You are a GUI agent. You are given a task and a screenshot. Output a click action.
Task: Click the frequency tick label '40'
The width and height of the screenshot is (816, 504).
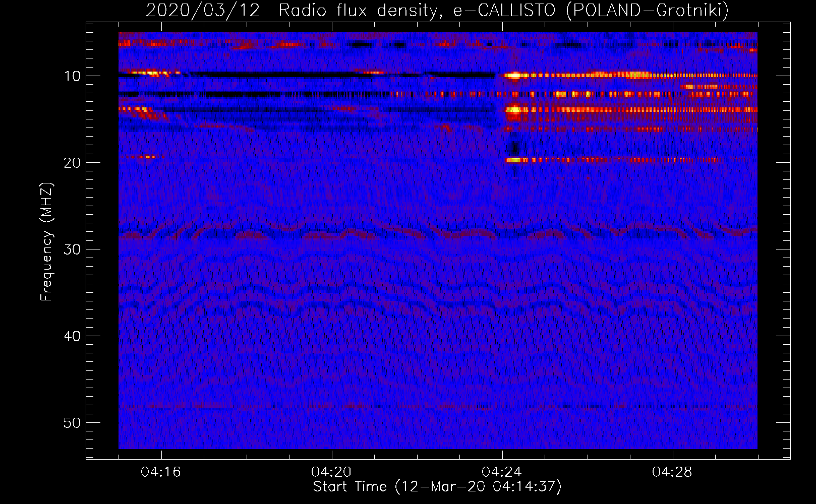pos(72,336)
